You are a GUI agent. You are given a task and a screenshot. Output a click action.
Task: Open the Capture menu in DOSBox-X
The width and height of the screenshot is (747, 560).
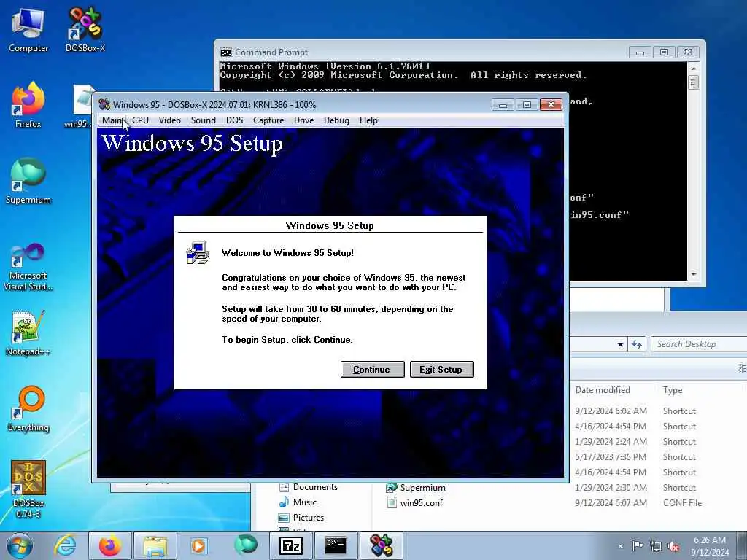268,120
